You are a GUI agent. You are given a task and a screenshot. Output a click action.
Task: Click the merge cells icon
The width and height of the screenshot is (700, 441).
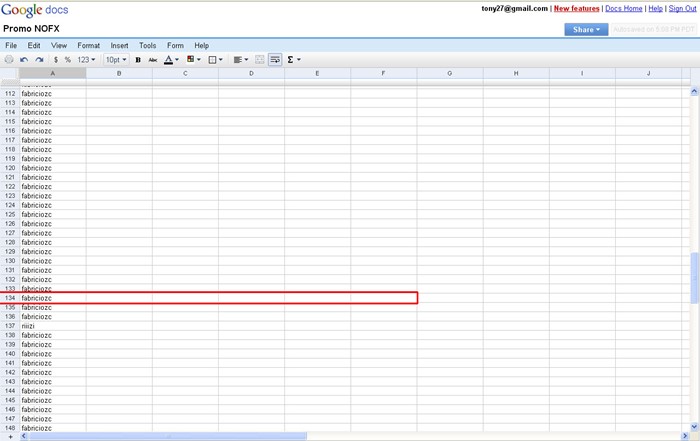click(x=260, y=60)
